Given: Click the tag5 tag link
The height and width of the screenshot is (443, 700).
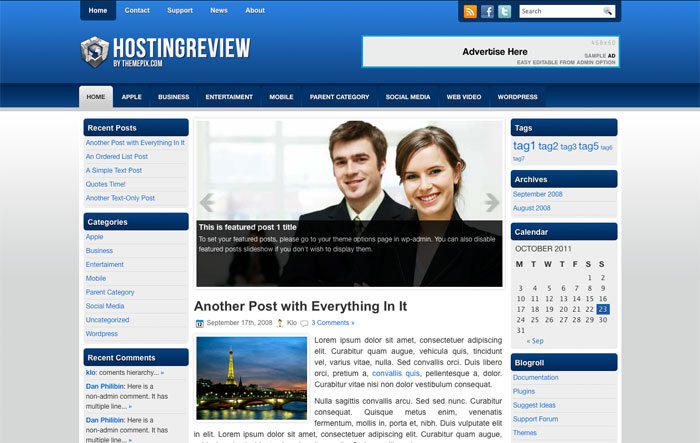Looking at the screenshot, I should [x=588, y=146].
